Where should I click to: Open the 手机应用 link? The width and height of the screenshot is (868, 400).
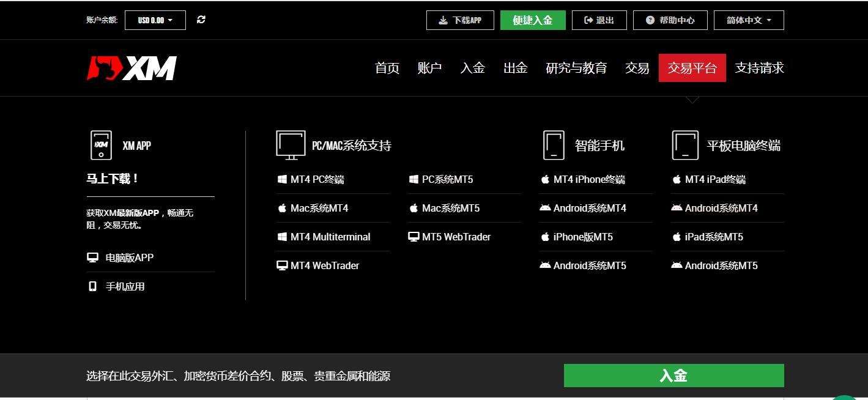click(125, 286)
